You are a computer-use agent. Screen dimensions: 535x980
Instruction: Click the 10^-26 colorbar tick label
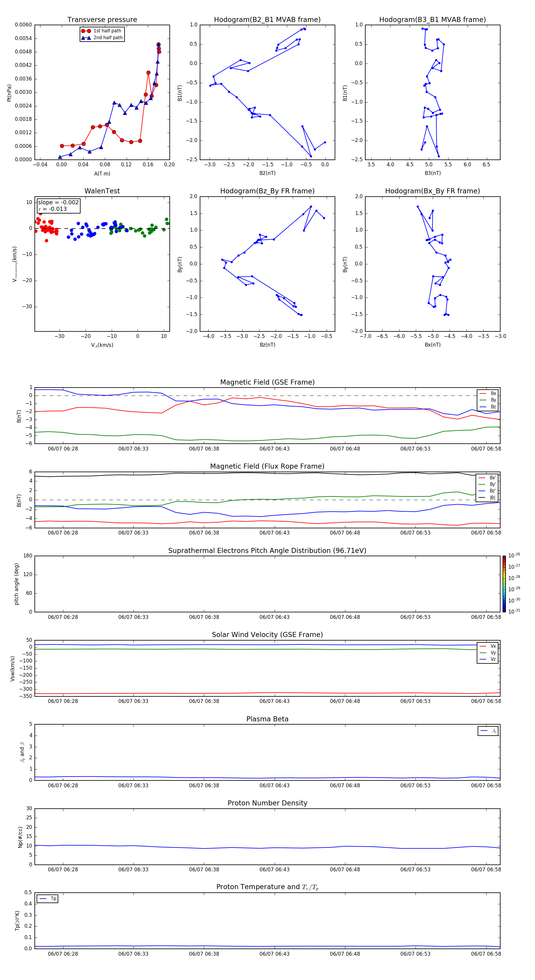tap(514, 555)
